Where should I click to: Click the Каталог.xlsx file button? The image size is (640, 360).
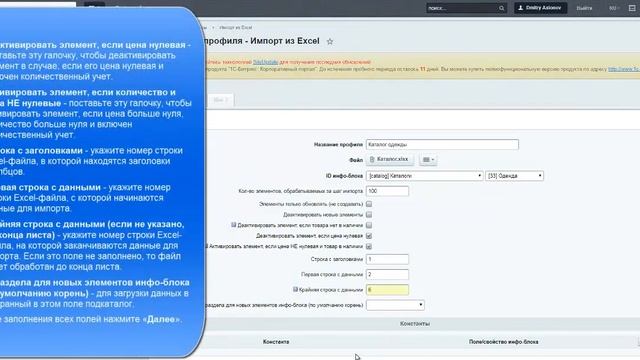pyautogui.click(x=390, y=160)
